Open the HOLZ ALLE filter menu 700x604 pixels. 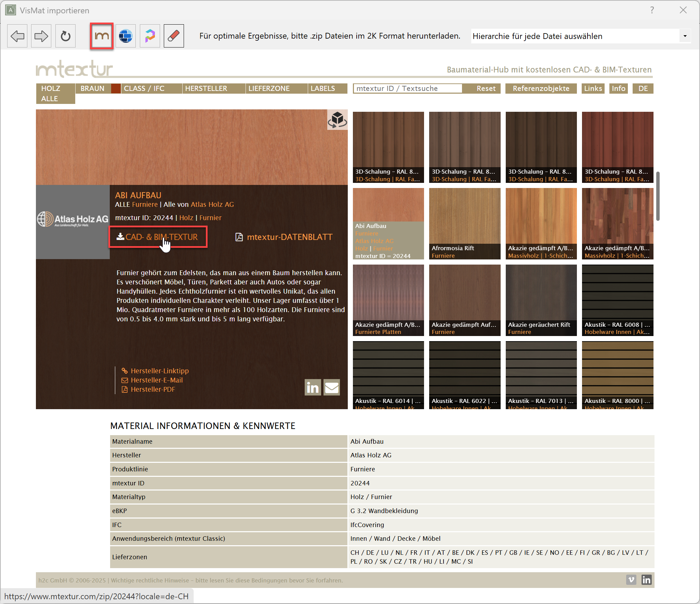pos(55,93)
